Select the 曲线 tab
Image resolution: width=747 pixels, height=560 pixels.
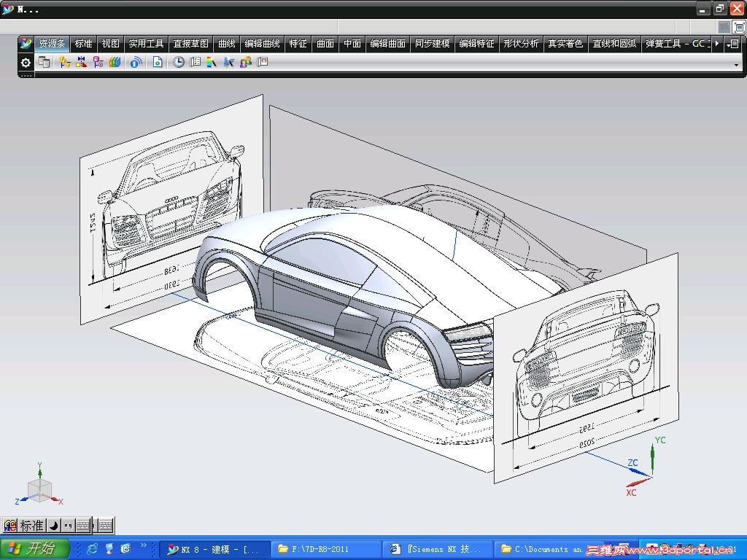226,44
